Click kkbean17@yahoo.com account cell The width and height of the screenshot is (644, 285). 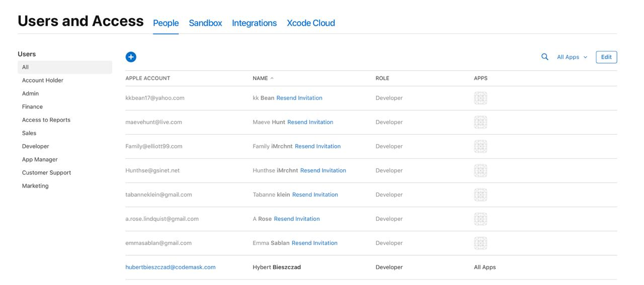point(155,98)
